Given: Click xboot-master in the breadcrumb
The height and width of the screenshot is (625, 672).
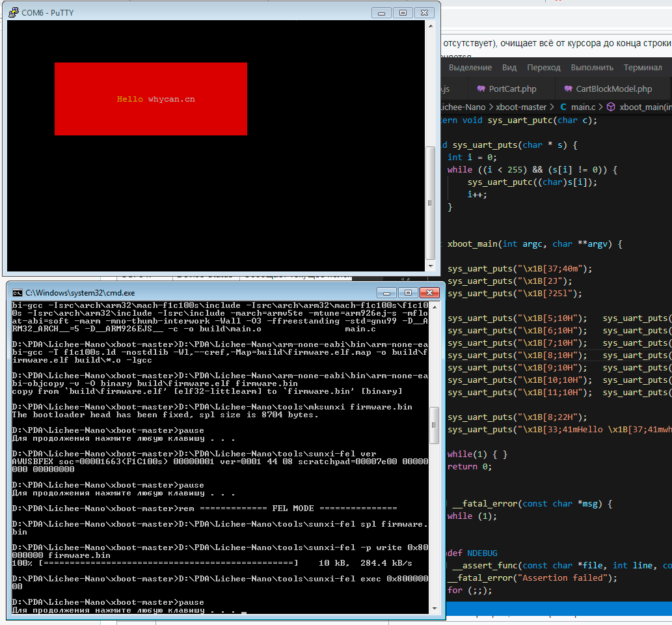Looking at the screenshot, I should (521, 107).
